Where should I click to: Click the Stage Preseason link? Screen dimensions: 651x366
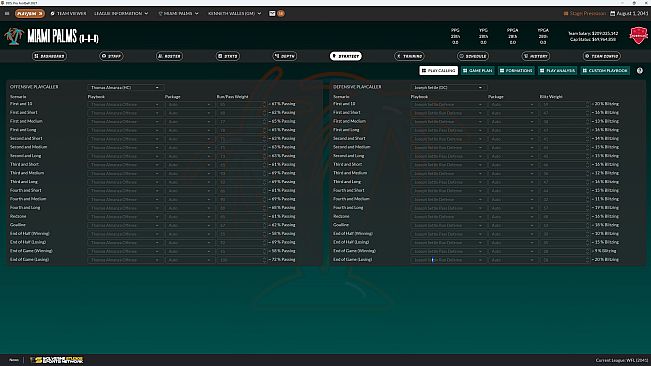pos(585,14)
